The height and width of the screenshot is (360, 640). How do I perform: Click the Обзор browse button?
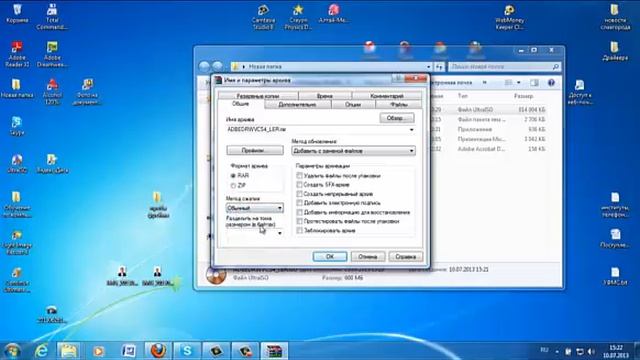pyautogui.click(x=397, y=118)
